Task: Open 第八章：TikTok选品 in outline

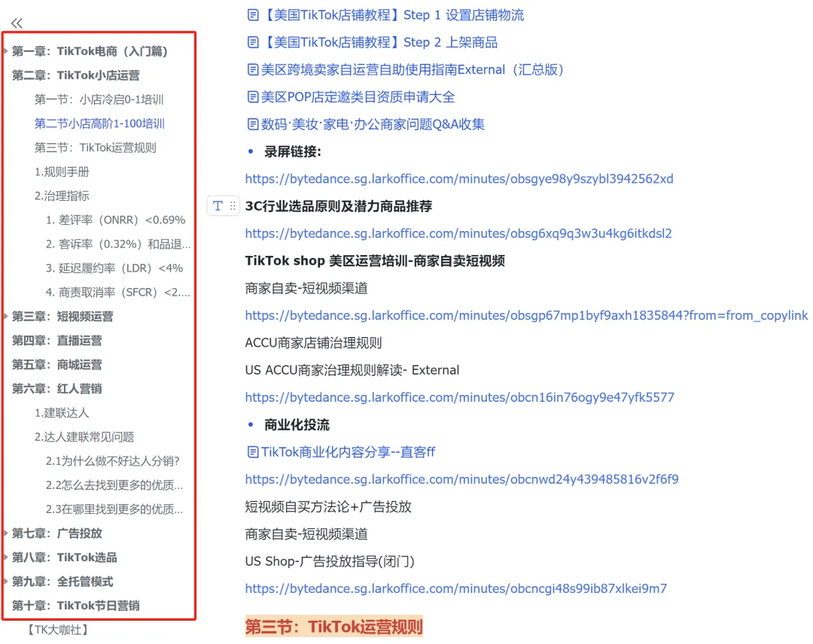Action: (64, 557)
